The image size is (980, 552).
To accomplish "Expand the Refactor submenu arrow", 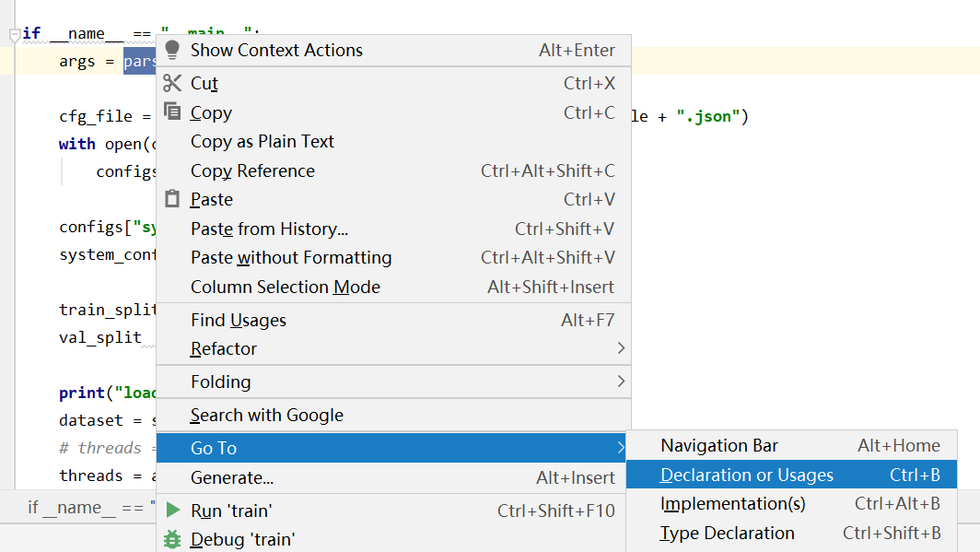I will (x=621, y=348).
